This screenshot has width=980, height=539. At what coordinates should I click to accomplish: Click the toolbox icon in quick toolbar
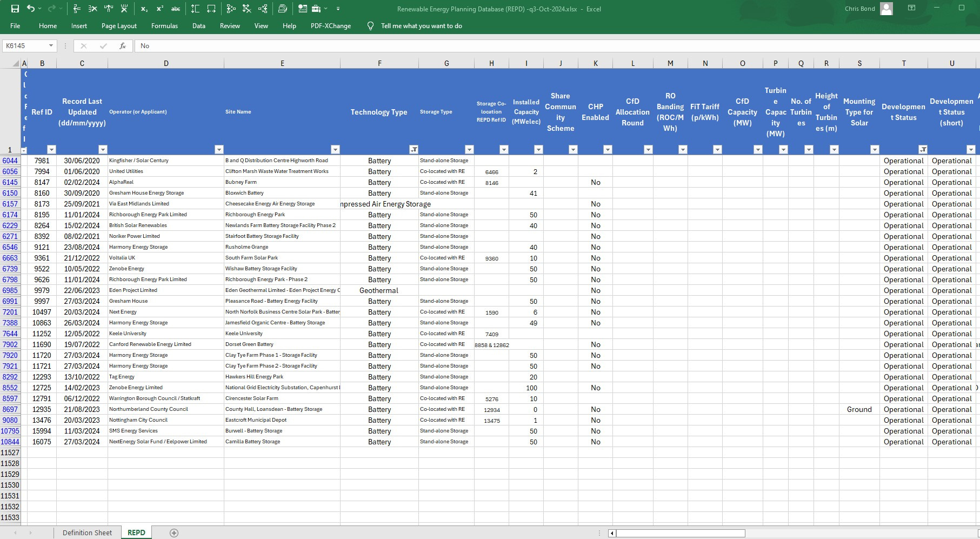point(316,9)
